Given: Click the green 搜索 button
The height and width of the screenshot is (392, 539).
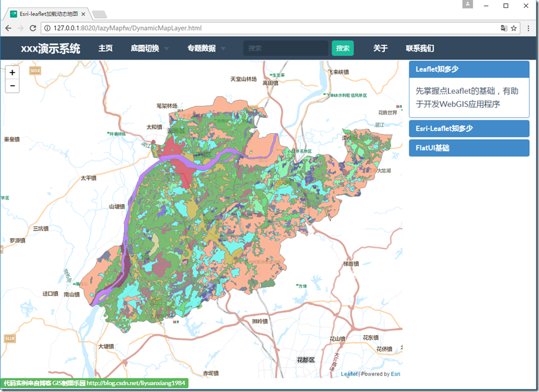Looking at the screenshot, I should (343, 48).
